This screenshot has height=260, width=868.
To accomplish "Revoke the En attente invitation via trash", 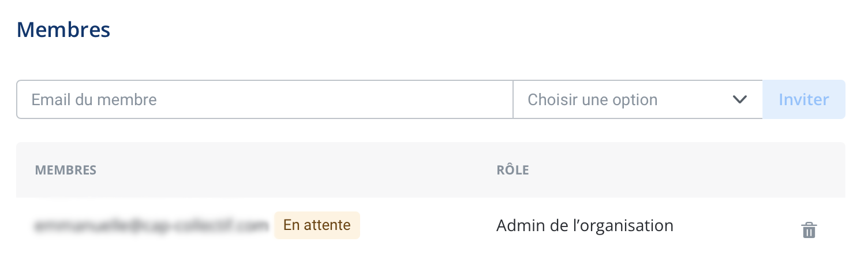I will 809,230.
